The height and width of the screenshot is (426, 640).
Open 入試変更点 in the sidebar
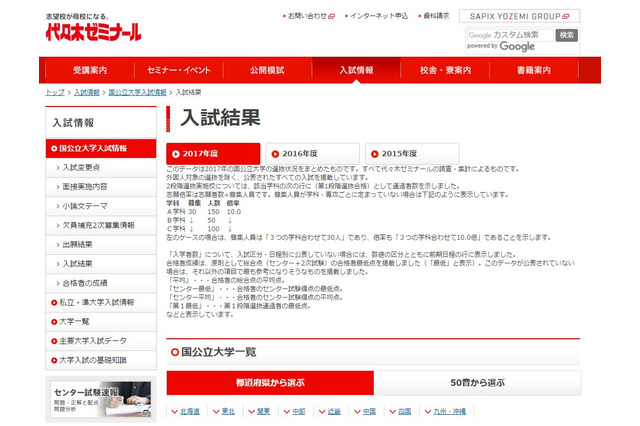(101, 168)
